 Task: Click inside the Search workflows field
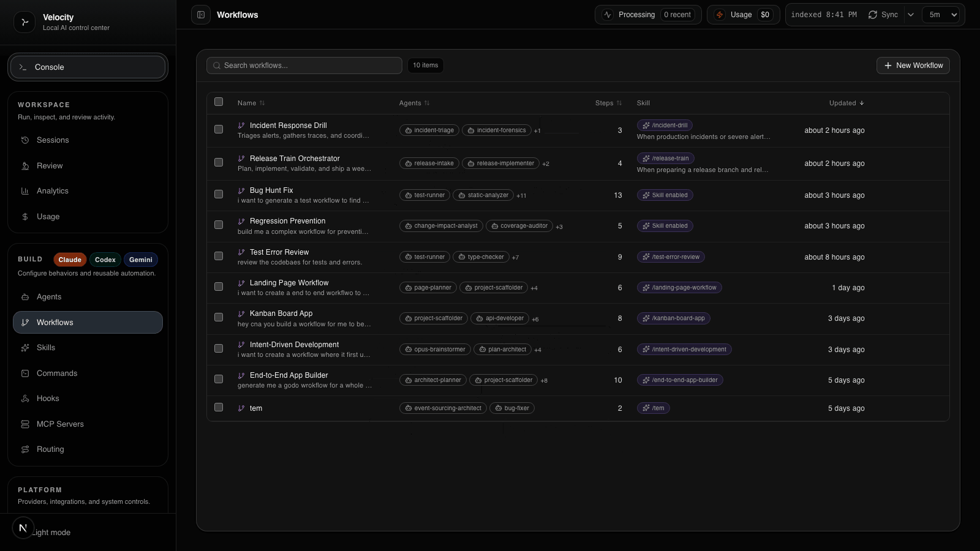click(x=304, y=65)
